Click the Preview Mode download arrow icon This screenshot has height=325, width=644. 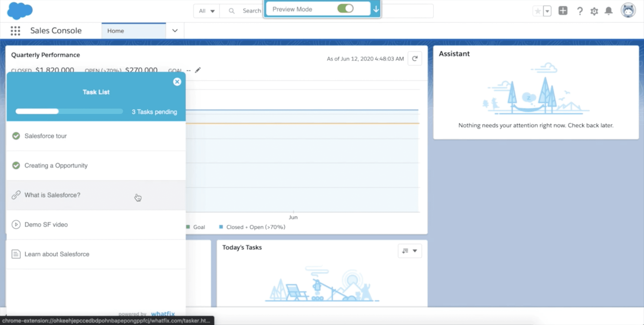click(x=376, y=9)
